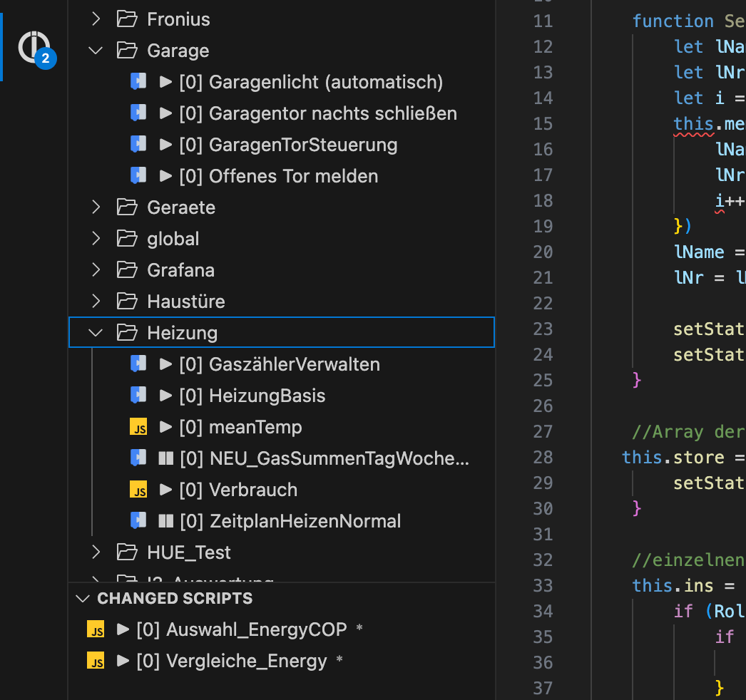Viewport: 746px width, 700px height.
Task: Click the folder icon next to Grafana
Action: pos(127,270)
